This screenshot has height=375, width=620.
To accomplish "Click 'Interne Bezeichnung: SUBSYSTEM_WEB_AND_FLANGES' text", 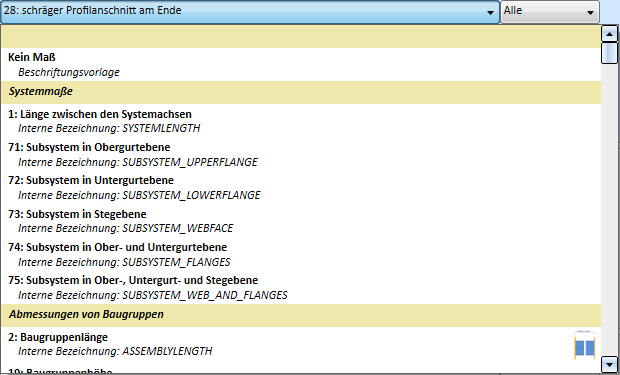I will pos(153,295).
